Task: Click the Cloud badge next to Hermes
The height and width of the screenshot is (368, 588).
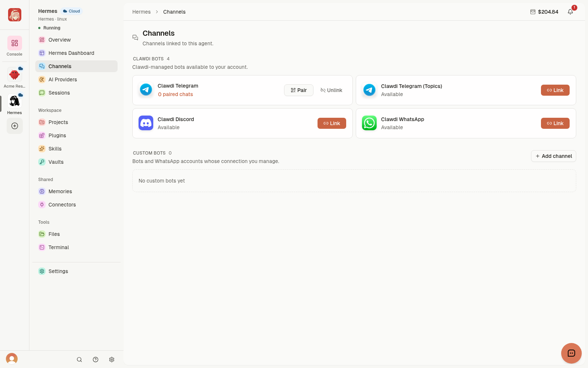Action: (x=72, y=11)
